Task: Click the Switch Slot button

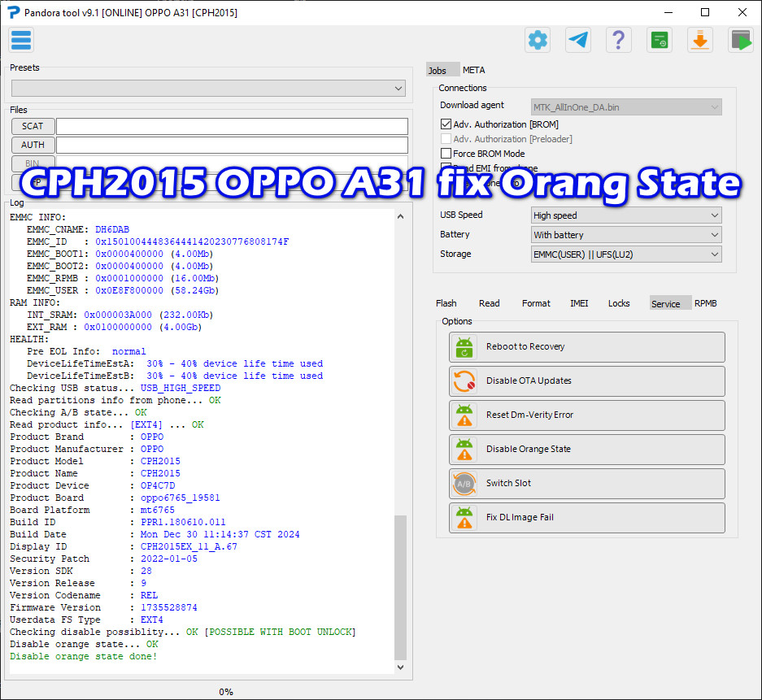Action: pos(587,484)
